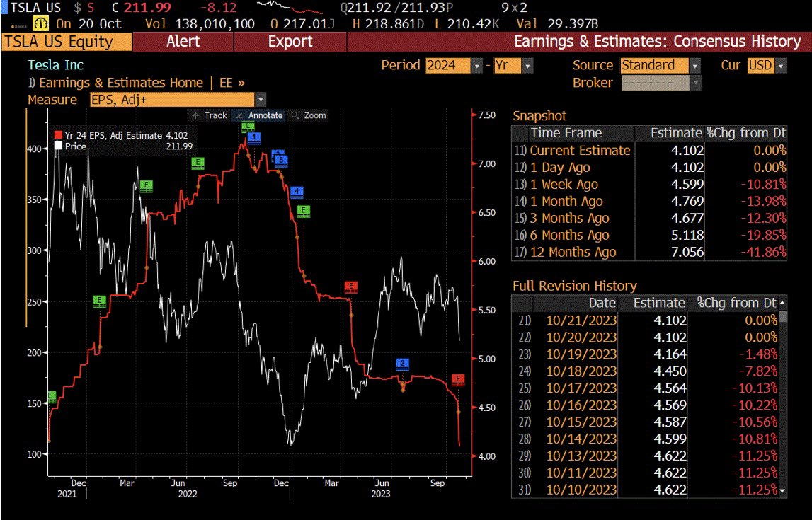
Task: Select the 1 Day Ago snapshot row
Action: tap(649, 168)
